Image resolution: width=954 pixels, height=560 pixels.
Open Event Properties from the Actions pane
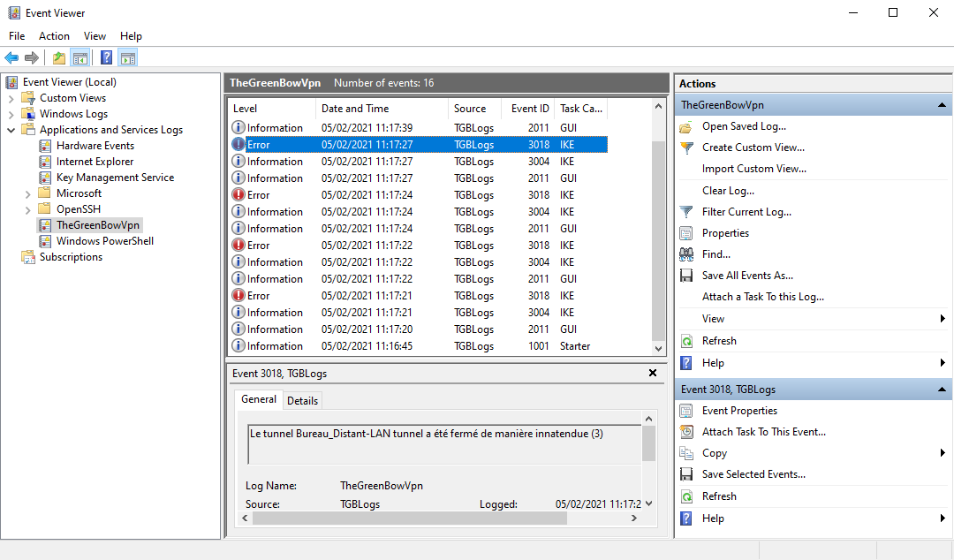[739, 411]
